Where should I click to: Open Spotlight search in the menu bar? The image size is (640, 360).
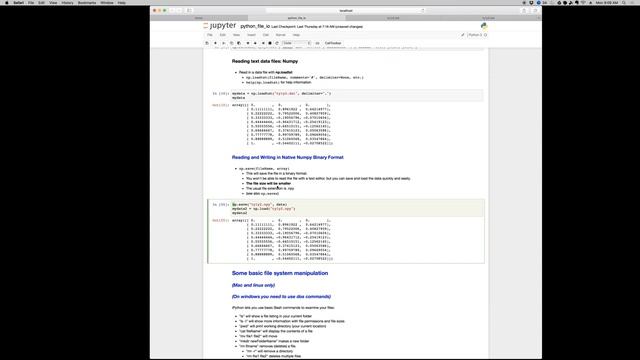point(624,2)
